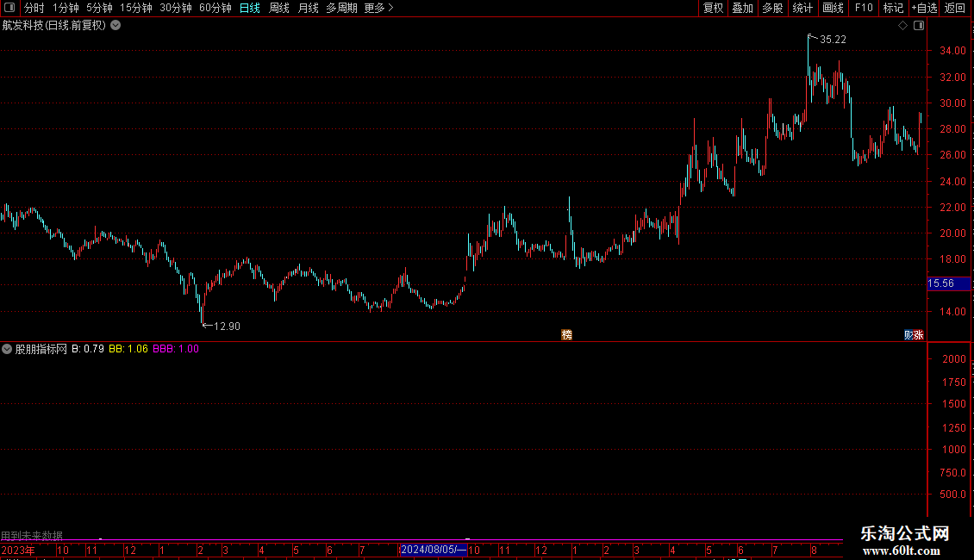974x560 pixels.
Task: Select the 15分钟 period
Action: pyautogui.click(x=136, y=8)
